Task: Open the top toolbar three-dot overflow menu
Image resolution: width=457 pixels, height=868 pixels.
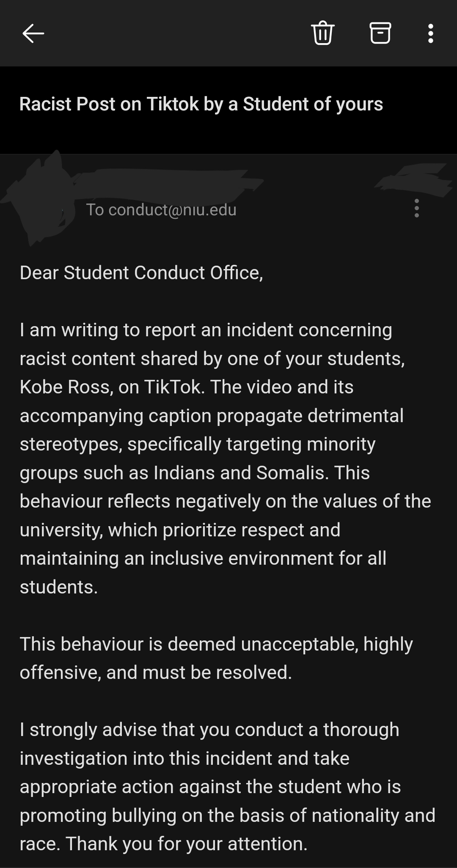Action: click(430, 33)
